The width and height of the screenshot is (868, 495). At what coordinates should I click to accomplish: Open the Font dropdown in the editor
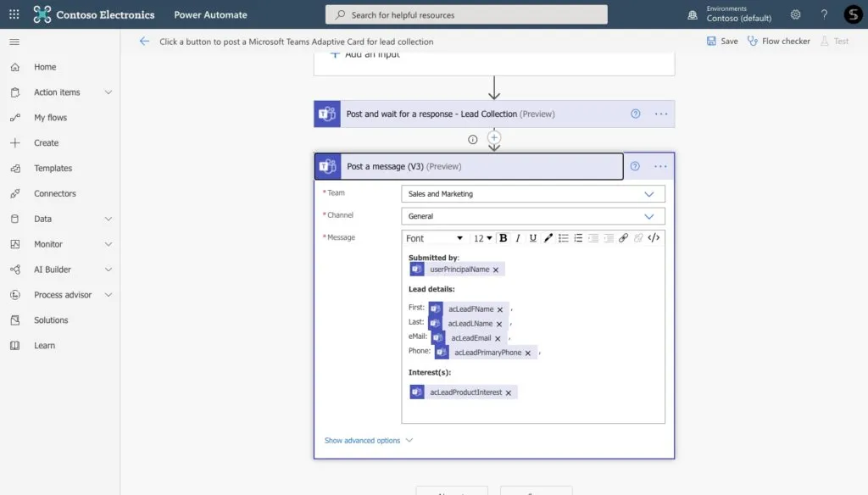pyautogui.click(x=434, y=238)
